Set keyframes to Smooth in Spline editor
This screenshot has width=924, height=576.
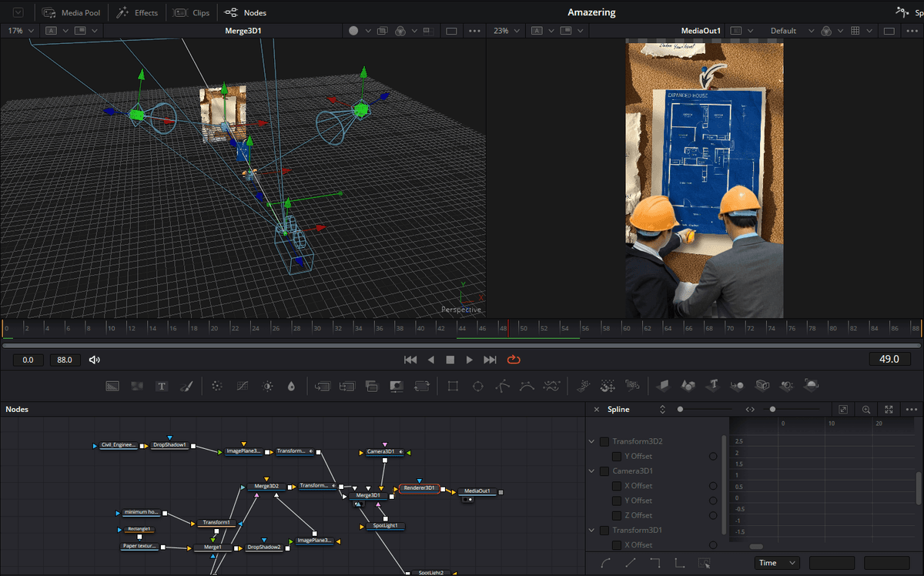pyautogui.click(x=606, y=563)
